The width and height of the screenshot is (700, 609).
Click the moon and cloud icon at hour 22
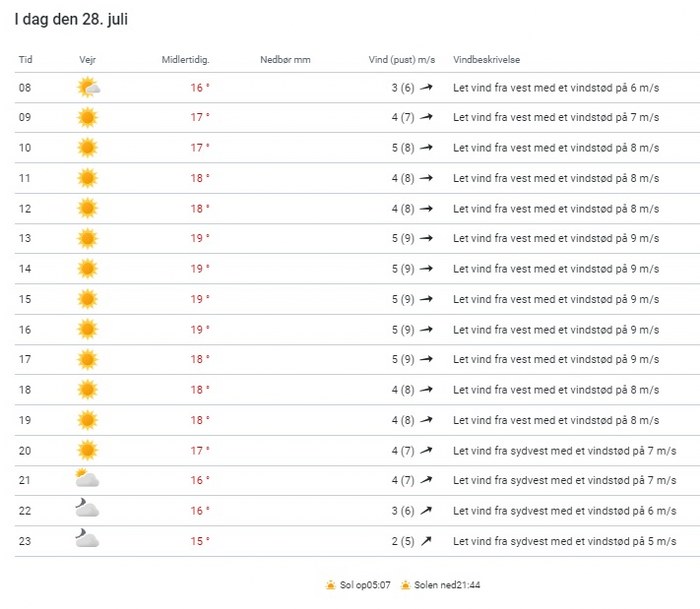click(87, 510)
